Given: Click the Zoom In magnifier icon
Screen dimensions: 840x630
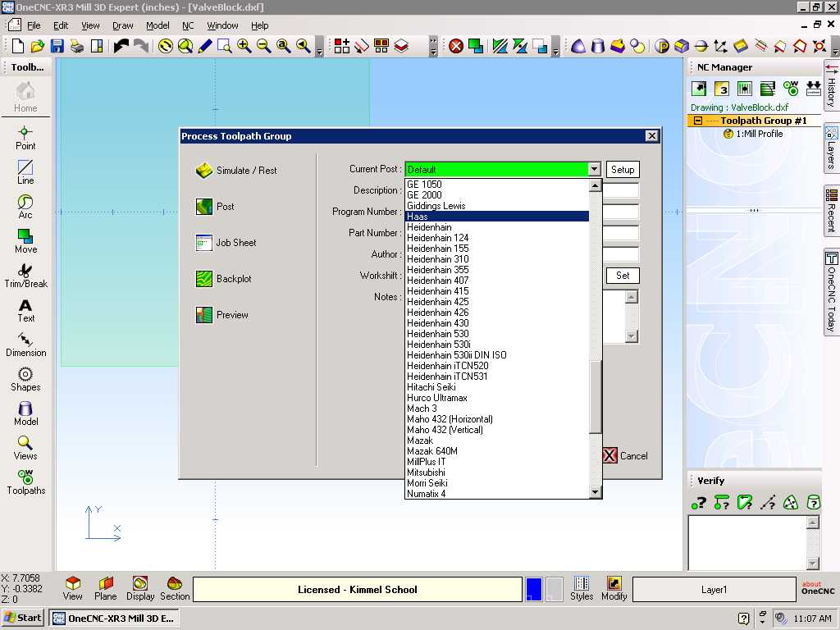Looking at the screenshot, I should click(x=244, y=46).
